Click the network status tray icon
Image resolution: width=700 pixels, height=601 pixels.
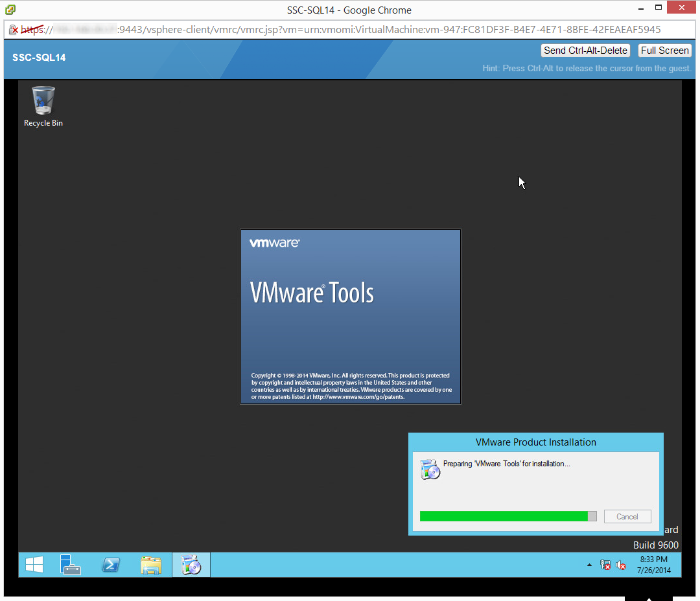605,565
